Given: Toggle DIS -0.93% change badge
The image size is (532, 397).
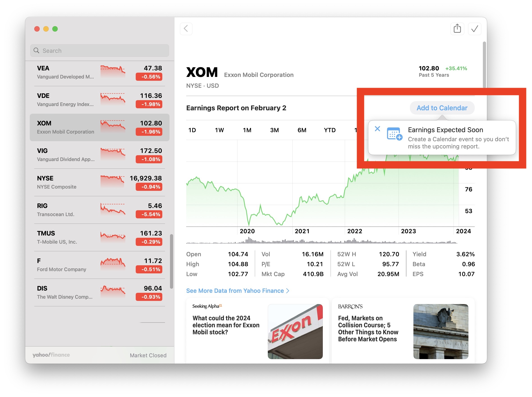Looking at the screenshot, I should point(149,297).
